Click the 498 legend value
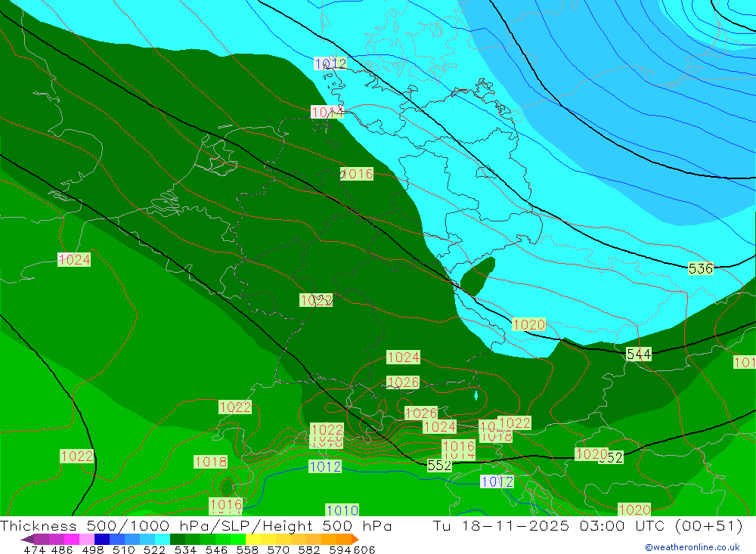The height and width of the screenshot is (554, 756). point(93,549)
